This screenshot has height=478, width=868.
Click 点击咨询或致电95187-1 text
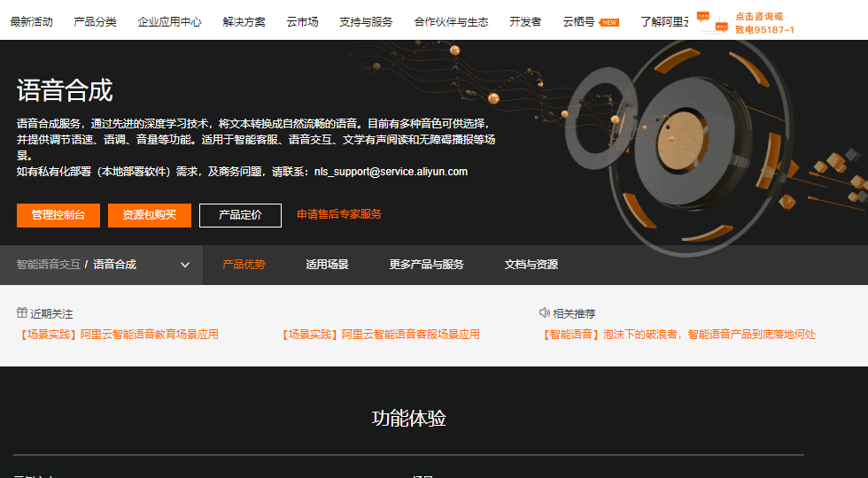(764, 23)
